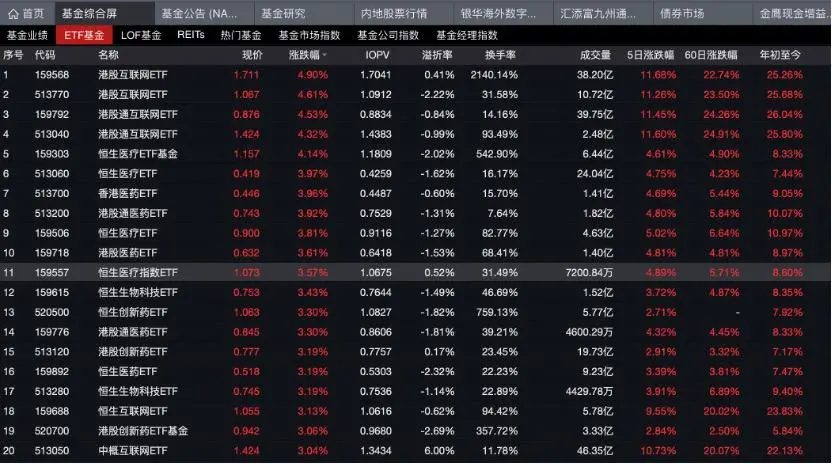
Task: Open the 内地股票行情 tab
Action: pos(393,14)
